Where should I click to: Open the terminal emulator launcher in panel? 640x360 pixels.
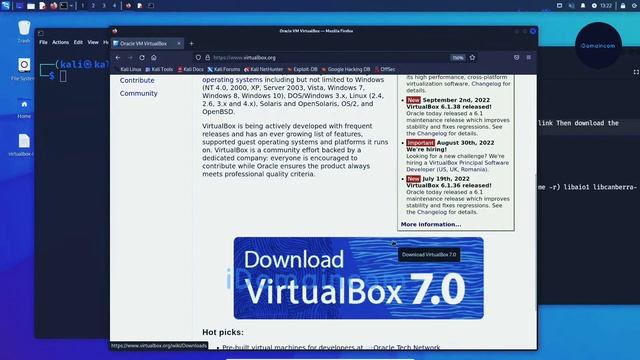[x=64, y=6]
